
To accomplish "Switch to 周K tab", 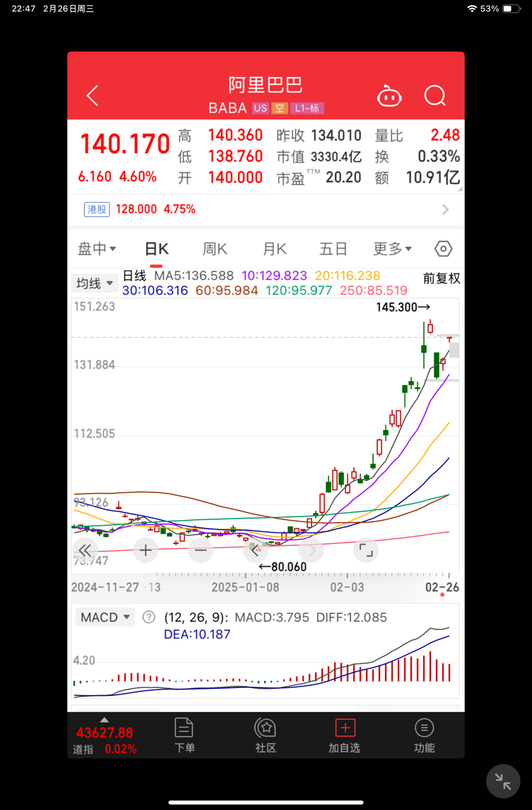I will [214, 249].
